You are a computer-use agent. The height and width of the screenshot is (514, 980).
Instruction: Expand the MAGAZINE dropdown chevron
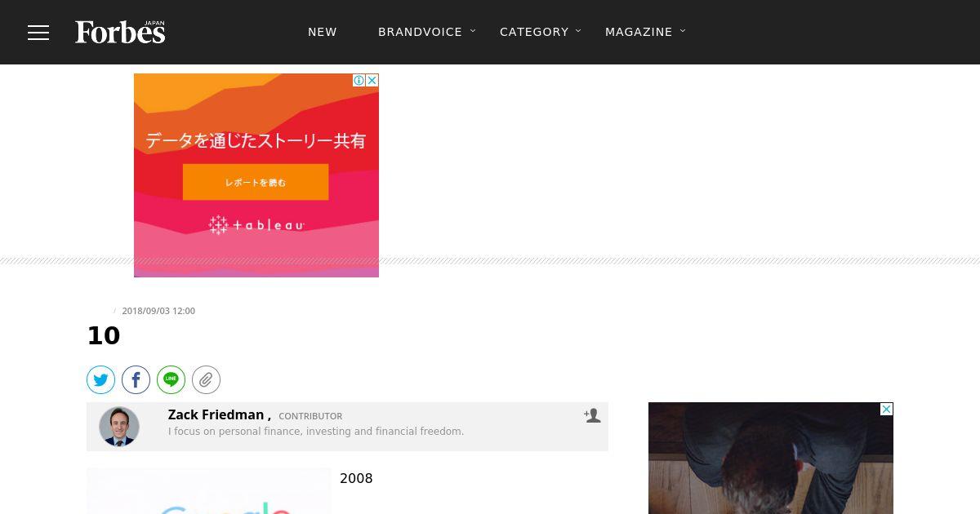(x=683, y=31)
